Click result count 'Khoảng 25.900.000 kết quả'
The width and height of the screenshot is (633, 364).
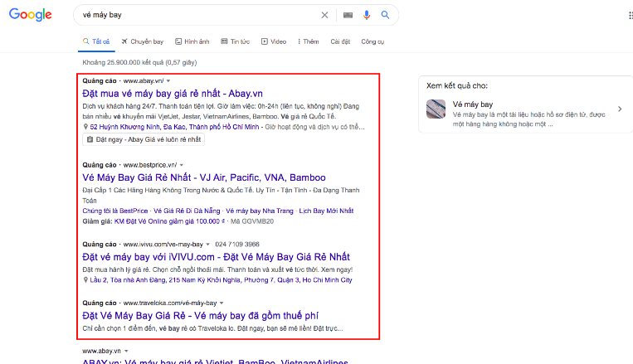point(139,62)
